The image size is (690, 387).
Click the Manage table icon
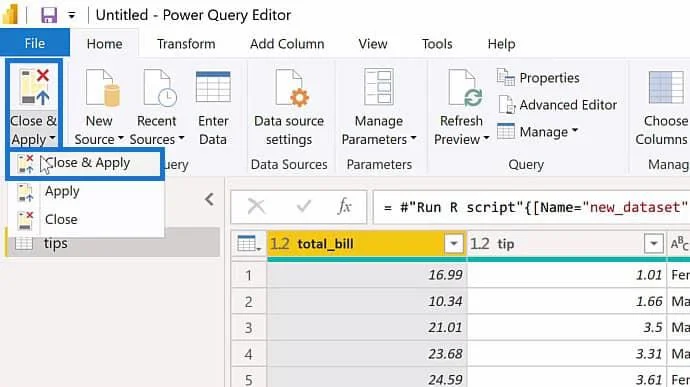506,131
